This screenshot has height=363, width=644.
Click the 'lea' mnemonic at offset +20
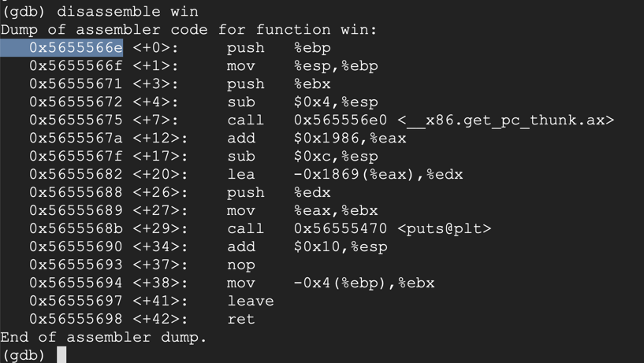click(x=240, y=175)
